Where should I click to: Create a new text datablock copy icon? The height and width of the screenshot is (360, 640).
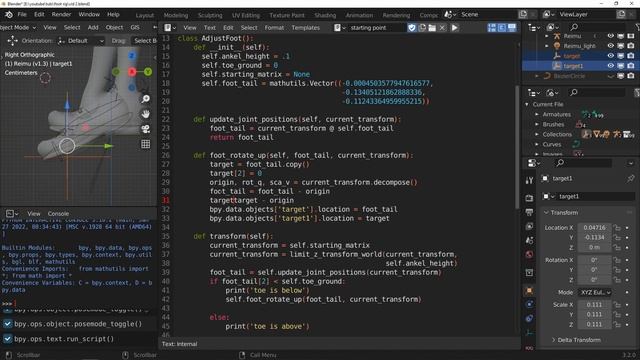click(422, 28)
